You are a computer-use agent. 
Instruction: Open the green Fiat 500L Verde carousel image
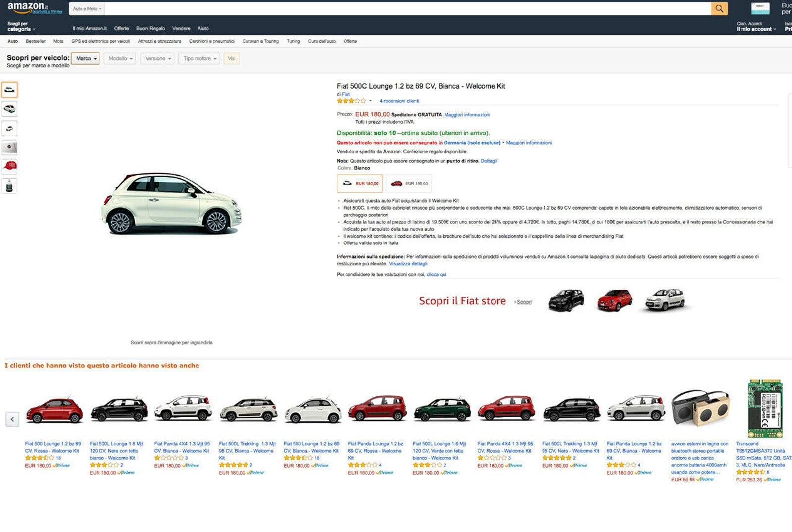pyautogui.click(x=442, y=409)
